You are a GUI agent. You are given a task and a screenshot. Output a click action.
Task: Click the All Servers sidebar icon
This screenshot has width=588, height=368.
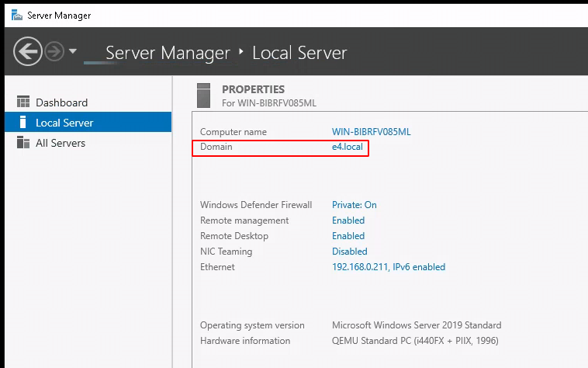(23, 142)
